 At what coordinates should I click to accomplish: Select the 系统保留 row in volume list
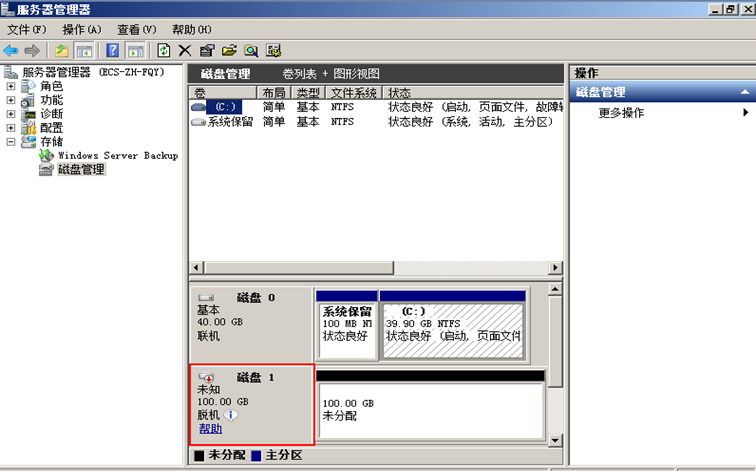coord(376,122)
